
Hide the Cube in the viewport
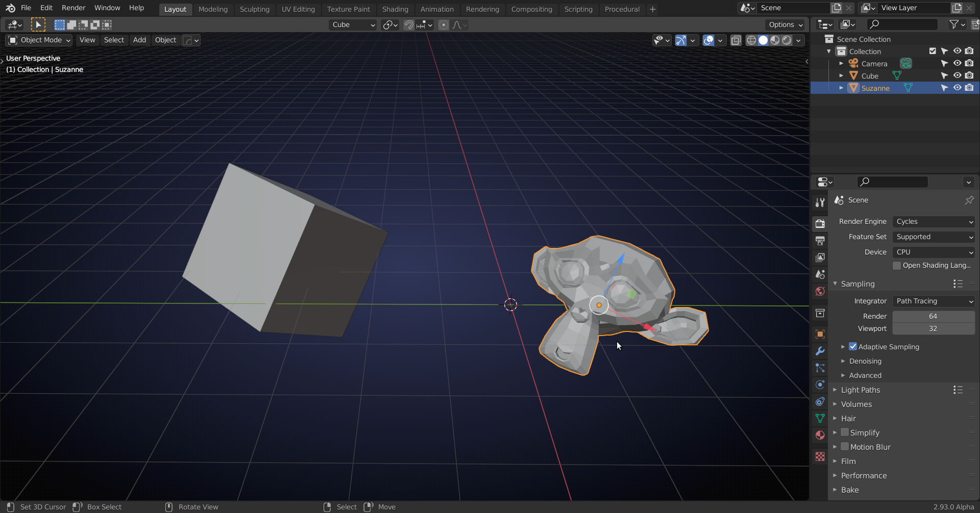point(957,75)
